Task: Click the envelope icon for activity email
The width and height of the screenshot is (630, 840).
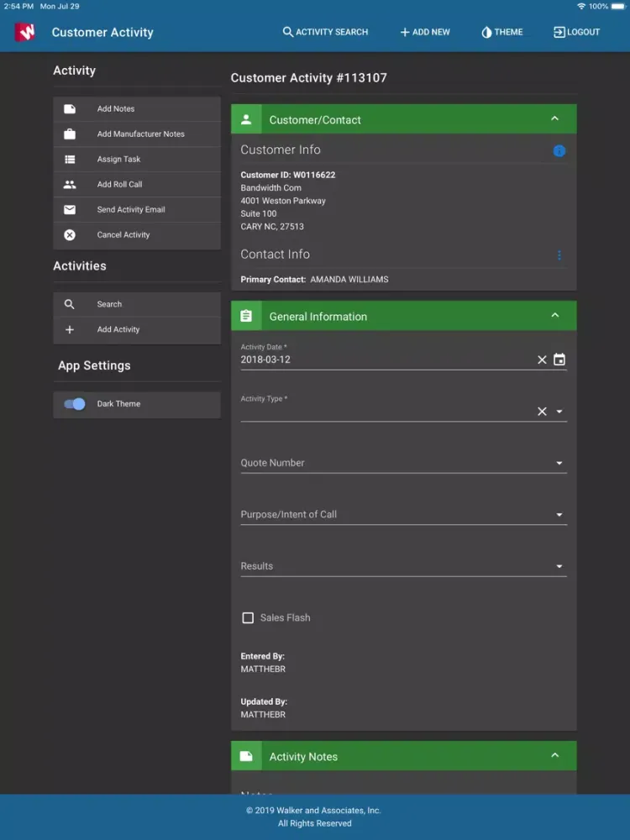Action: click(x=70, y=209)
